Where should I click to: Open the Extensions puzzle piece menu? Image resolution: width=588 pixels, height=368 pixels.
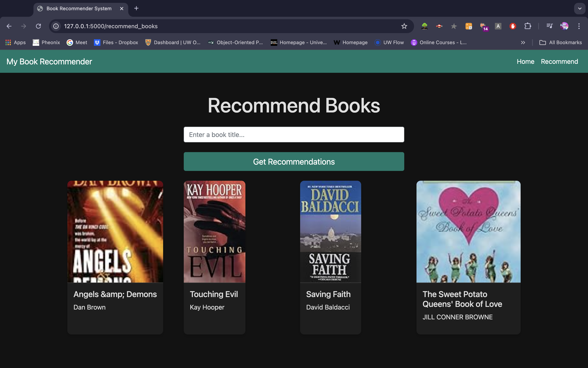click(x=528, y=26)
